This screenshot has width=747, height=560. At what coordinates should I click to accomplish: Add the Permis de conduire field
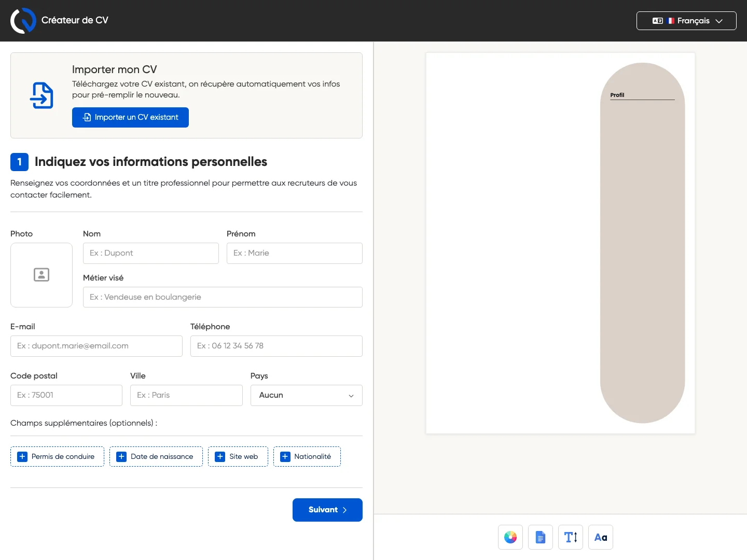[x=57, y=456]
